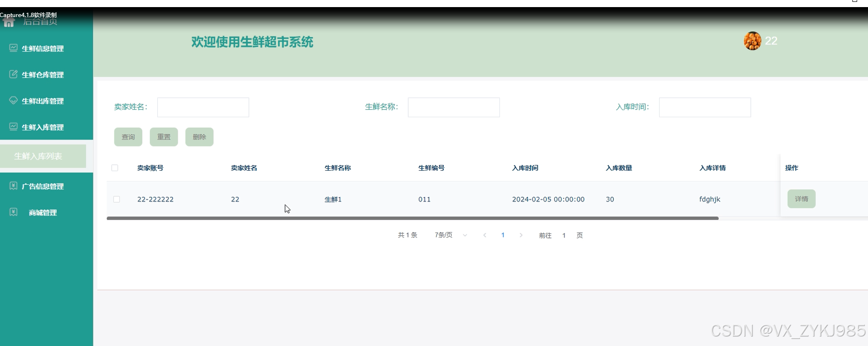The image size is (868, 346).
Task: Go to the previous page arrow
Action: 485,235
